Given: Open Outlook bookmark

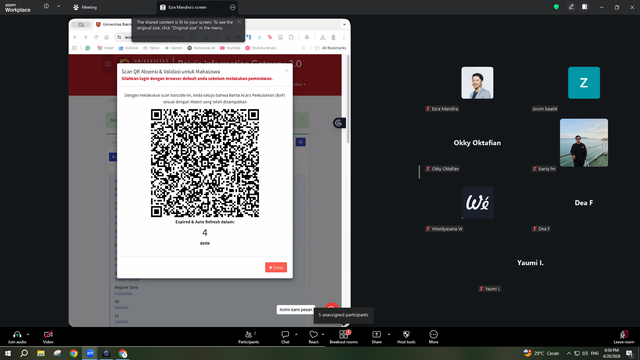Looking at the screenshot, I should (128, 48).
